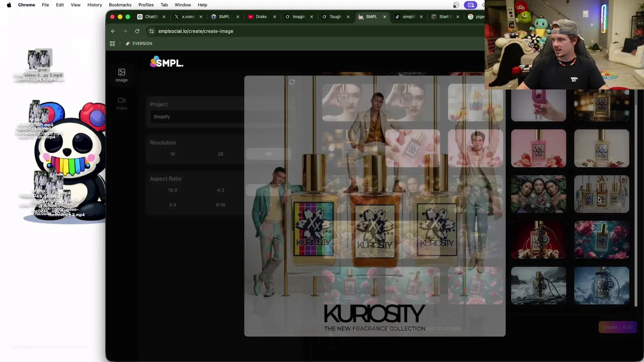644x362 pixels.
Task: Open the bookmarks apps grid icon
Action: tap(112, 44)
